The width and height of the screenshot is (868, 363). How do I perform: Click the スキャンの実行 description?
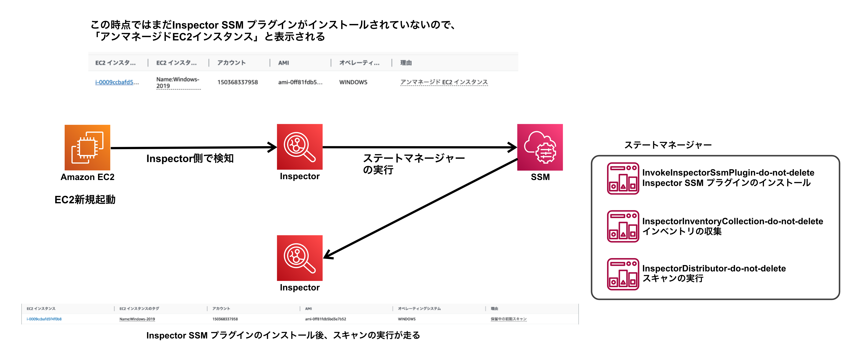tap(673, 278)
